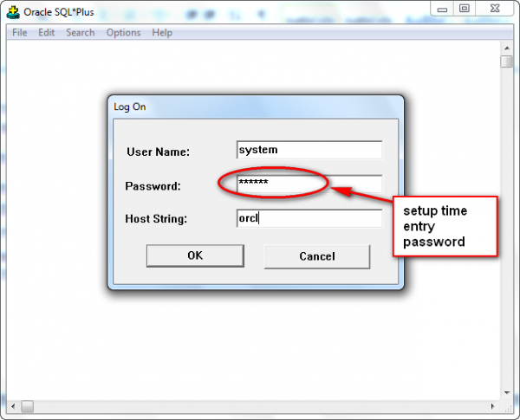Open the Search menu
This screenshot has width=520, height=420.
coord(81,33)
